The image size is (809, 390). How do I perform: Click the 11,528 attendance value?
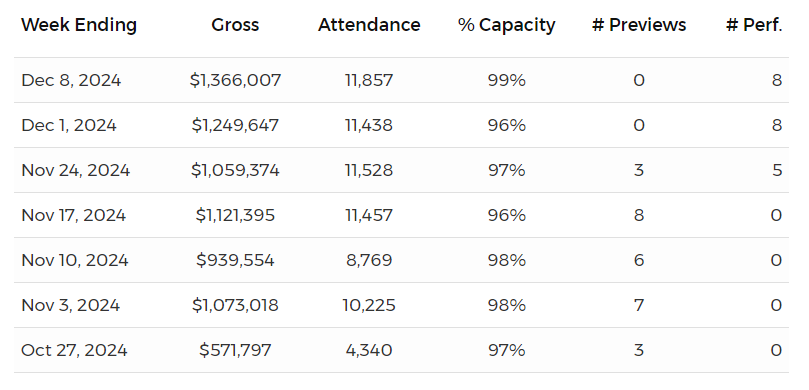369,170
